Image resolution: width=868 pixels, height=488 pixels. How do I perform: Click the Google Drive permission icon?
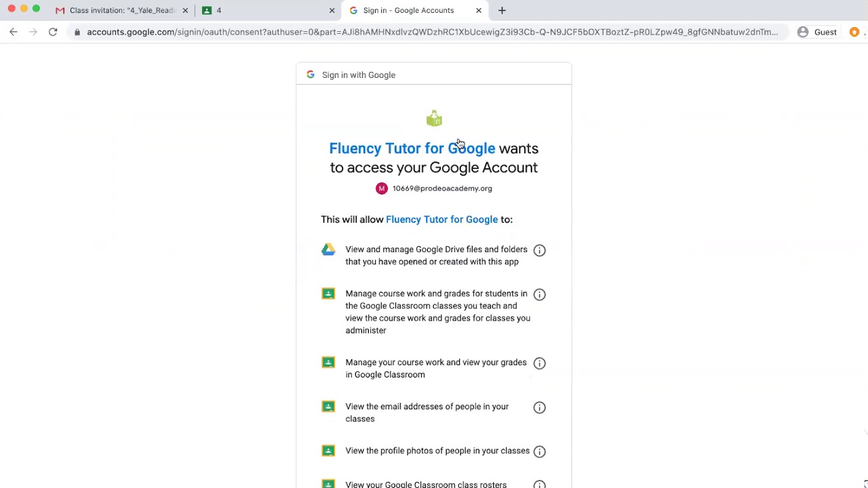pyautogui.click(x=328, y=249)
